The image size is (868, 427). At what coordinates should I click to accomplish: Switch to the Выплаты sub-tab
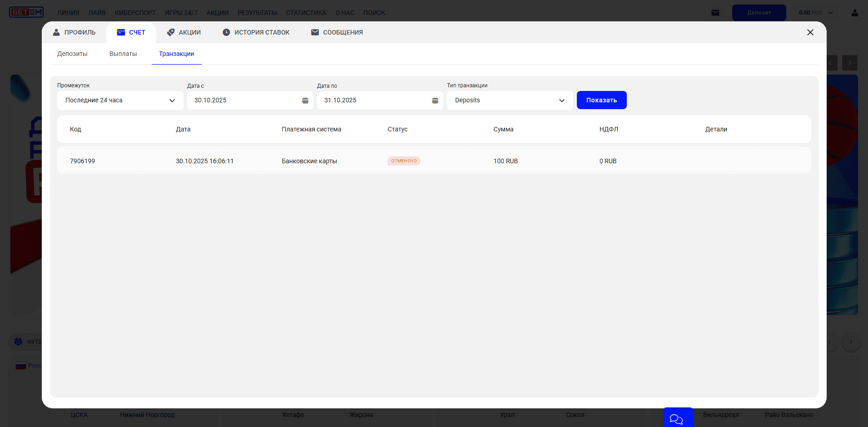(x=123, y=54)
